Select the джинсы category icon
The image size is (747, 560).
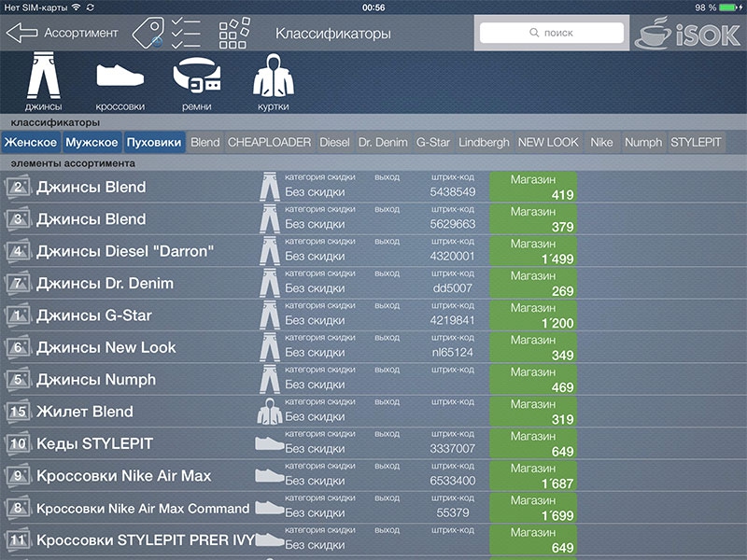(43, 82)
